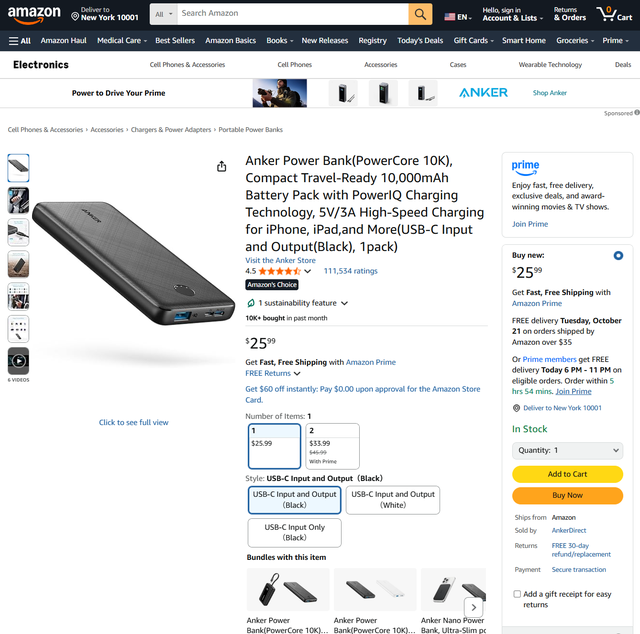Click the bundles carousel next arrow
The image size is (640, 634).
tap(473, 606)
